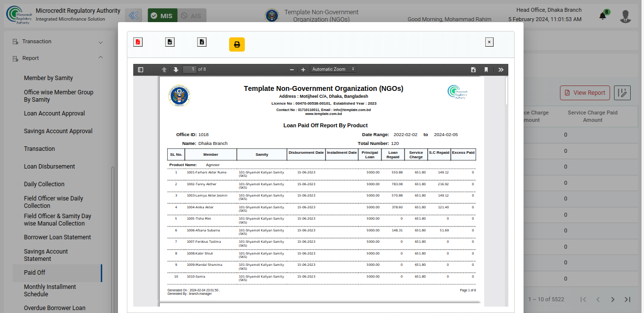Screen dimensions: 644x313
Task: Click the Loan Paid Off Report By Product title
Action: [325, 125]
